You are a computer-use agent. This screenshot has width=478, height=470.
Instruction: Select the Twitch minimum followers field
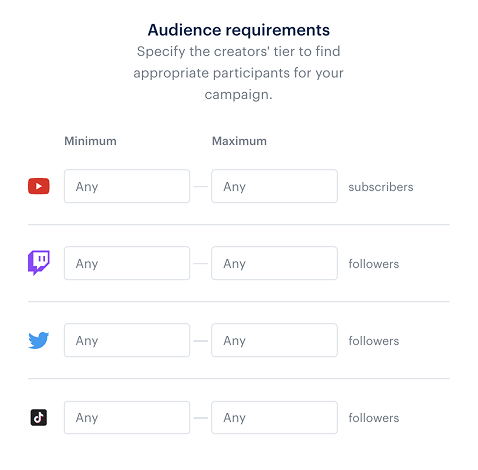coord(127,263)
